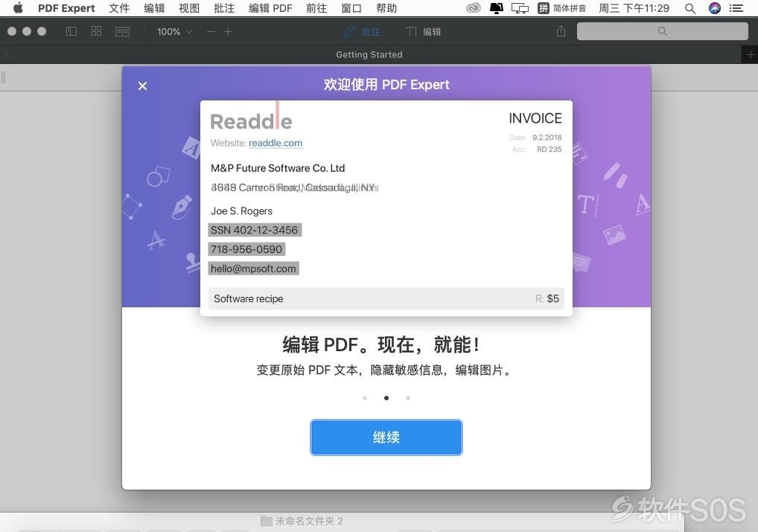The image size is (758, 532).
Task: Click the clock showing 周三 下午11:29
Action: click(634, 8)
